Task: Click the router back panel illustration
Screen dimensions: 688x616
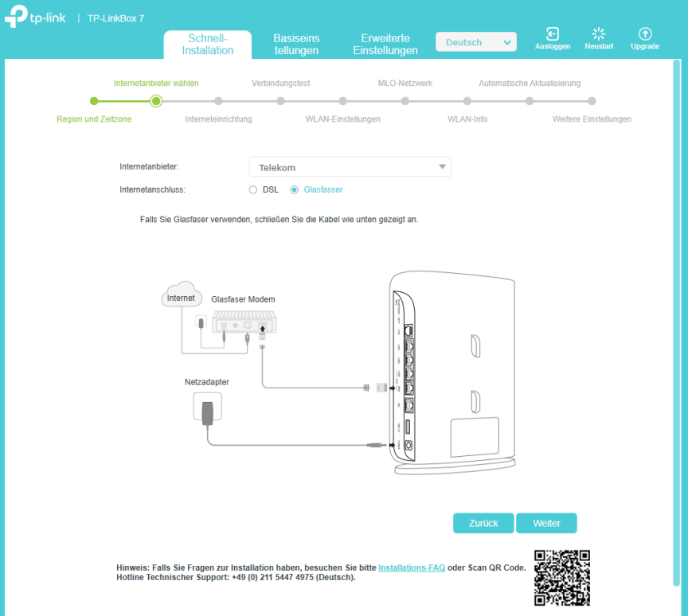Action: point(453,372)
